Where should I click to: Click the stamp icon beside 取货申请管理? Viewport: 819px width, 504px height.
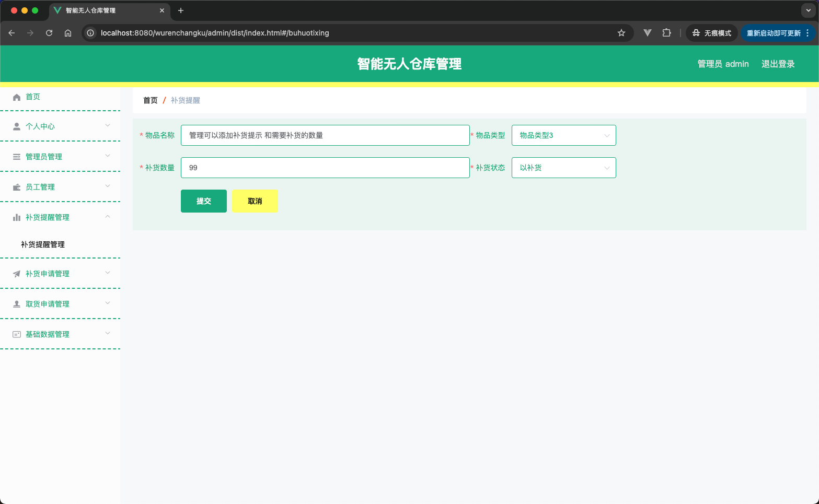click(x=17, y=304)
